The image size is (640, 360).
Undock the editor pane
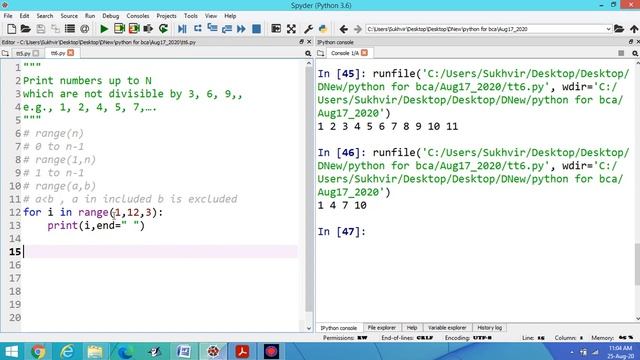pyautogui.click(x=301, y=42)
